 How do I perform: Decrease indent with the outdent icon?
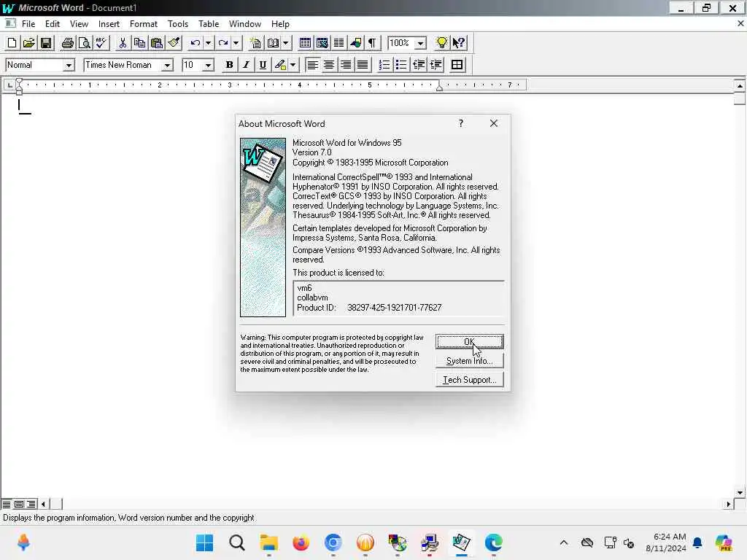tap(418, 65)
